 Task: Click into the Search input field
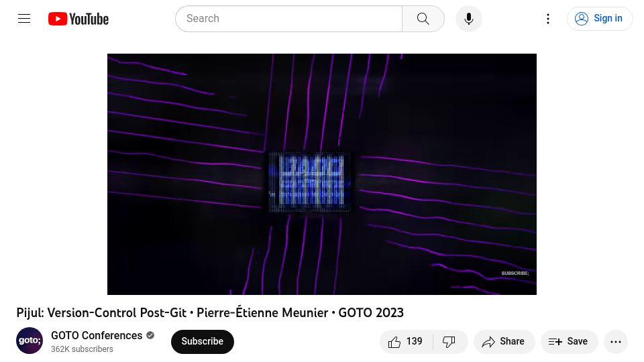[x=288, y=19]
